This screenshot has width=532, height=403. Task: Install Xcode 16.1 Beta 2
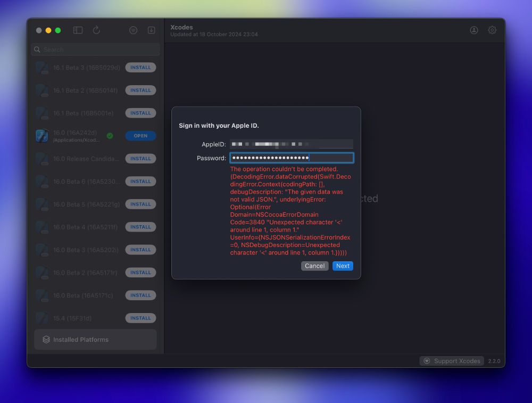coord(140,91)
